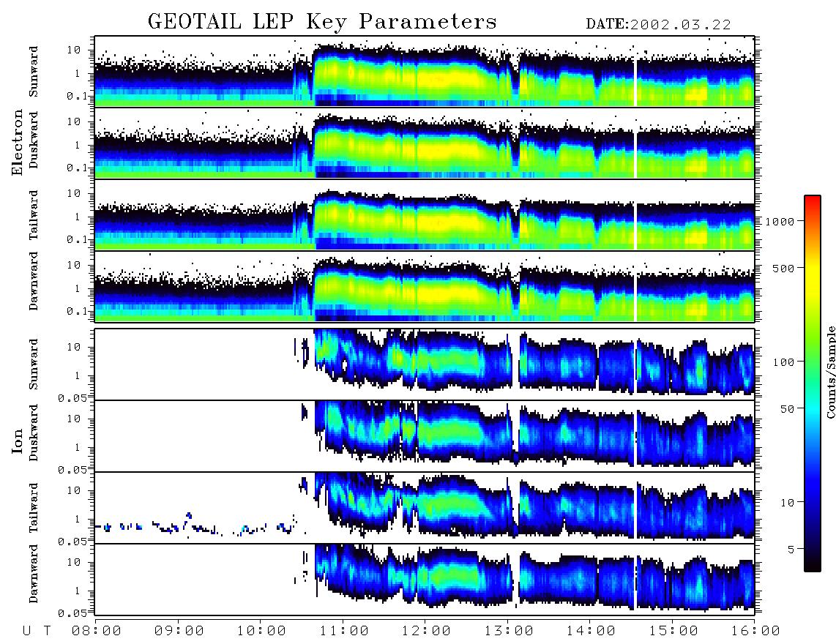Click the Electron Dawnward spectrogram plot
This screenshot has height=644, width=836.
tap(425, 286)
